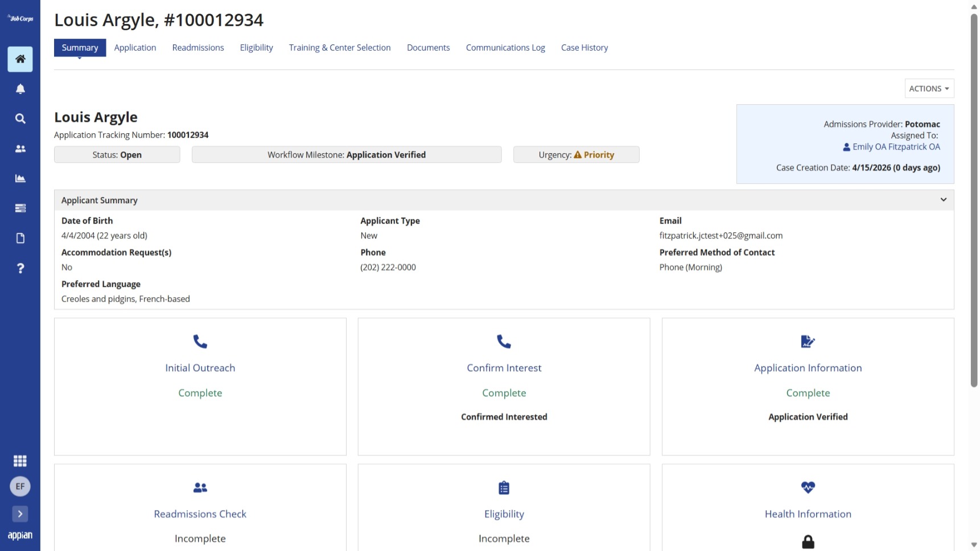Screen dimensions: 980x551
Task: Open the ACTIONS dropdown menu
Action: (x=929, y=89)
